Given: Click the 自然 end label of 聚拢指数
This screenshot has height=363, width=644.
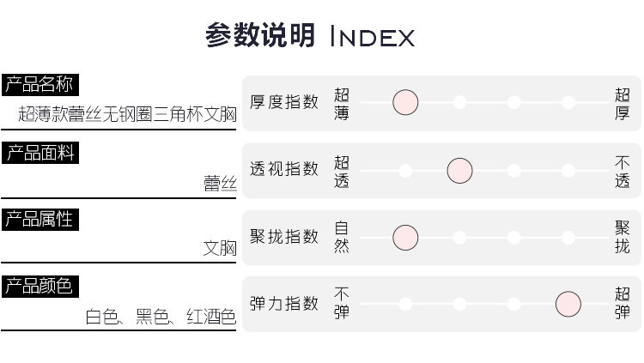Looking at the screenshot, I should click(x=341, y=238).
